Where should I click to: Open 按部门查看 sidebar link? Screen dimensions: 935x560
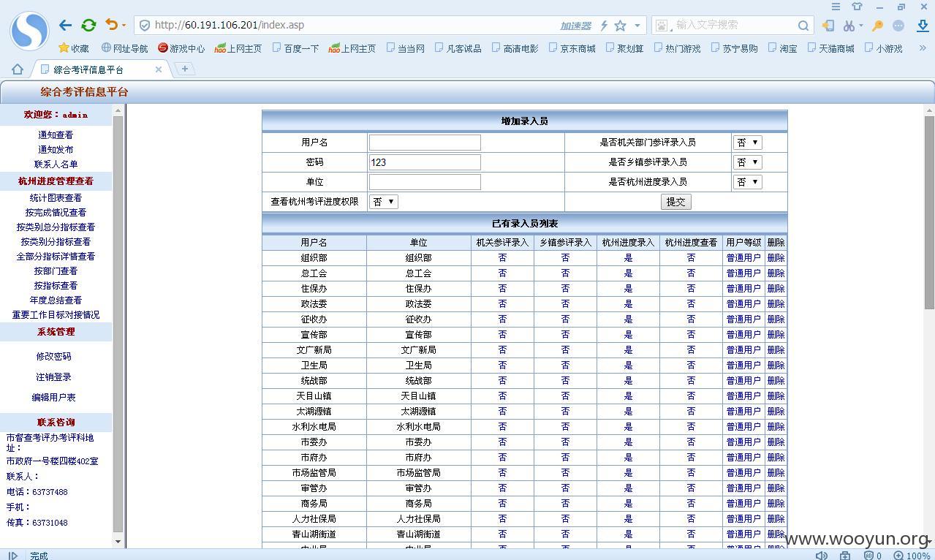(x=56, y=271)
